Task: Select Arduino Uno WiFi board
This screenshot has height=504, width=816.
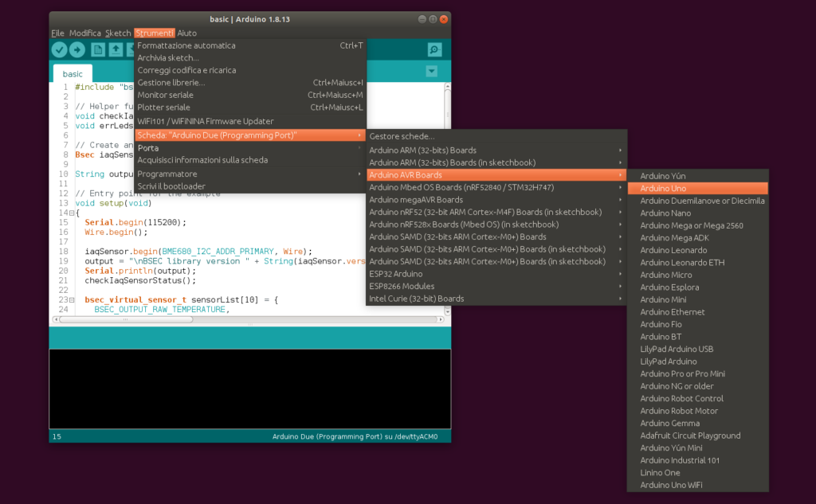Action: 698,485
